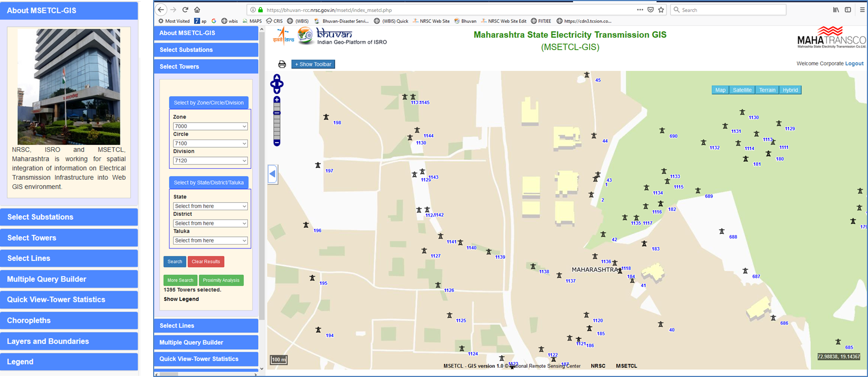The image size is (868, 377).
Task: Click the pan navigation control on map
Action: click(x=277, y=84)
